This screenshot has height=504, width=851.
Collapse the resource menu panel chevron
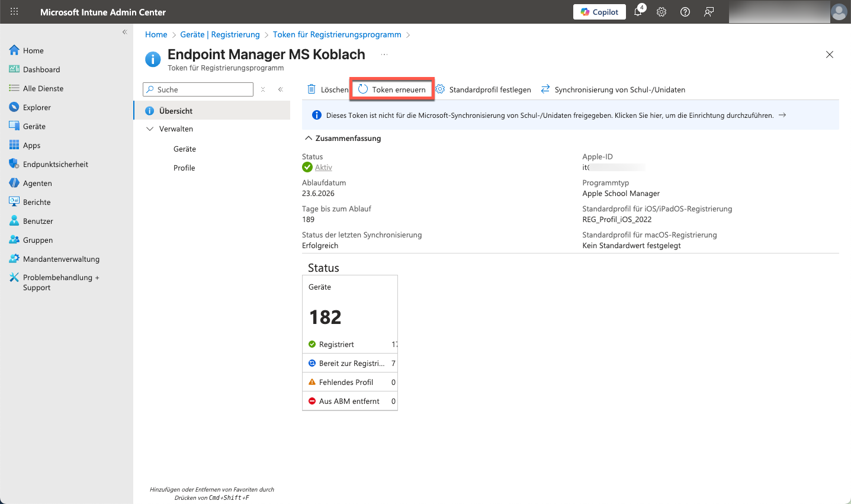(281, 89)
